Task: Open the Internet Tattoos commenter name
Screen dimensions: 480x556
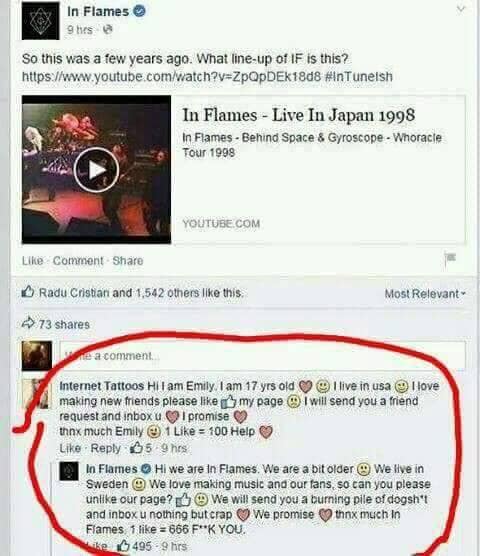Action: click(x=102, y=386)
